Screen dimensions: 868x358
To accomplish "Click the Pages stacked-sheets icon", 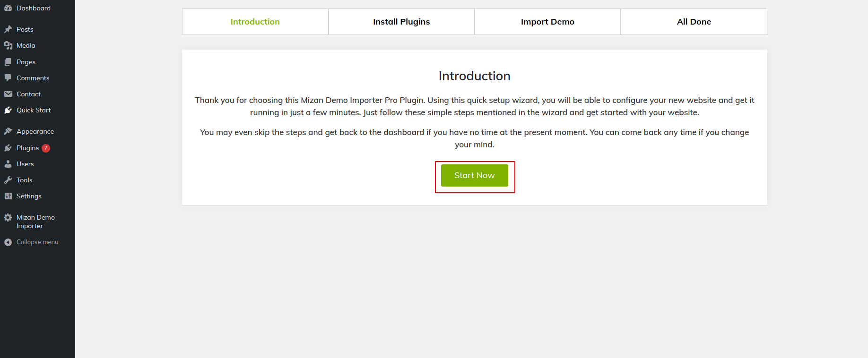I will click(x=8, y=62).
